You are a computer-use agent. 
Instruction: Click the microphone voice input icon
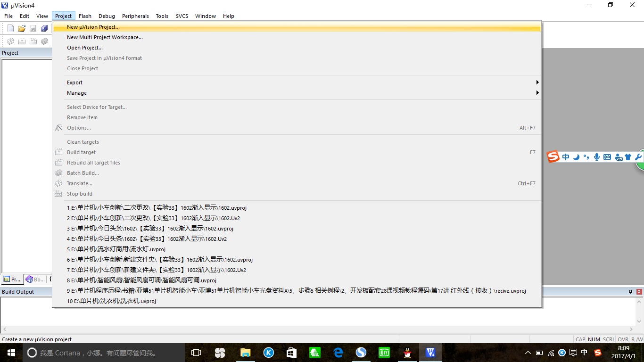tap(597, 157)
